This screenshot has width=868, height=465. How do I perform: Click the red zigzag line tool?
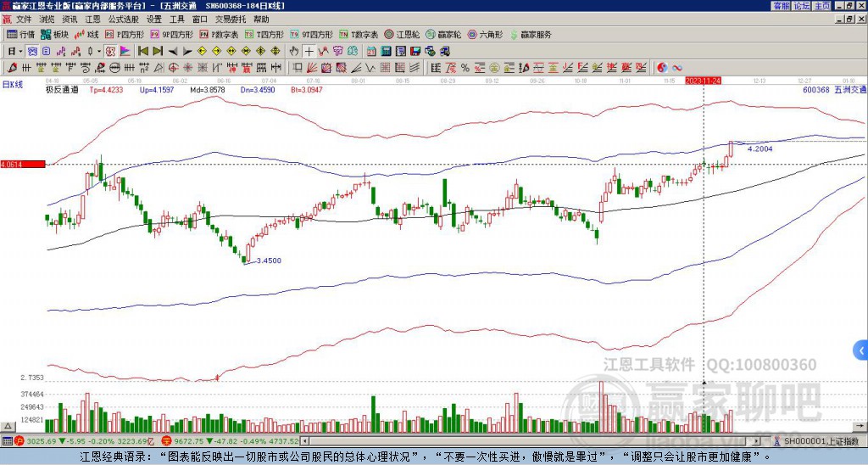323,52
